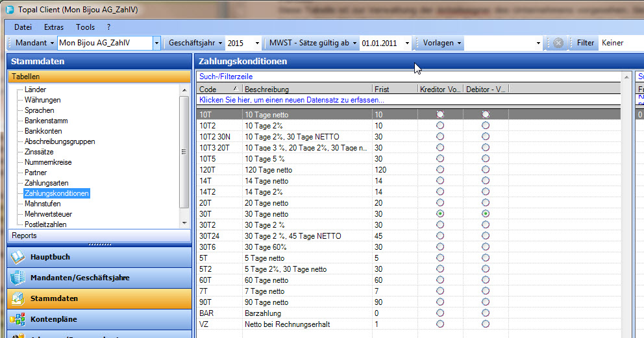Open the Datei menu
The image size is (644, 338).
[23, 27]
